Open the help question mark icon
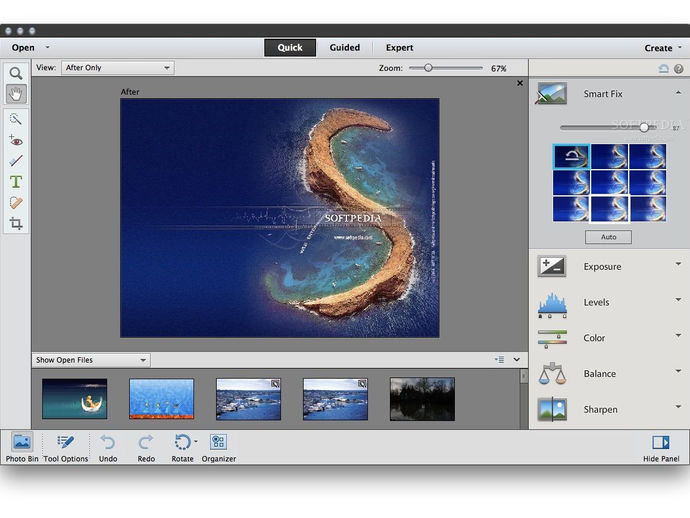The image size is (690, 518). (x=679, y=69)
